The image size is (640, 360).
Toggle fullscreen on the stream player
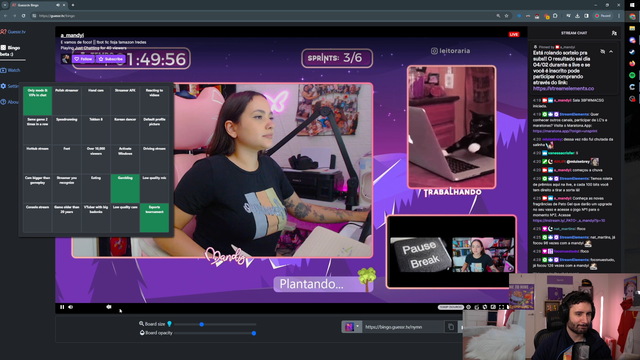pyautogui.click(x=502, y=307)
